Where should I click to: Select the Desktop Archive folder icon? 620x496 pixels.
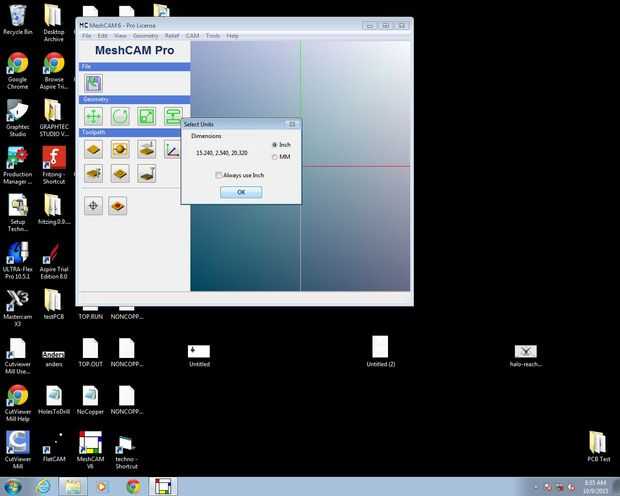coord(54,23)
